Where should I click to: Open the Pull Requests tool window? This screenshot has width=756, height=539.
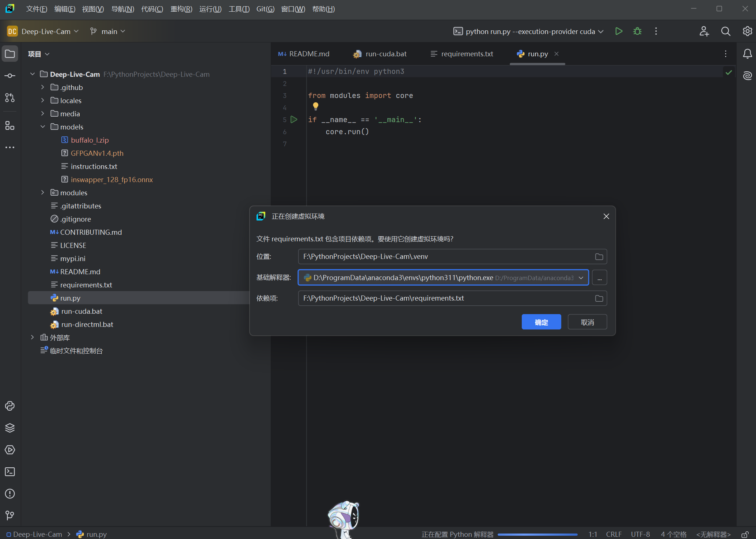tap(10, 98)
